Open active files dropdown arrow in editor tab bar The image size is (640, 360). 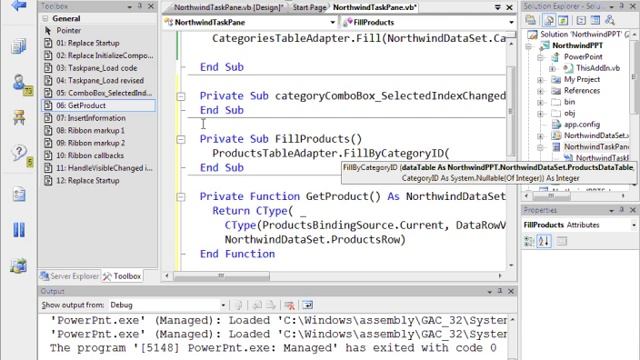click(x=498, y=7)
